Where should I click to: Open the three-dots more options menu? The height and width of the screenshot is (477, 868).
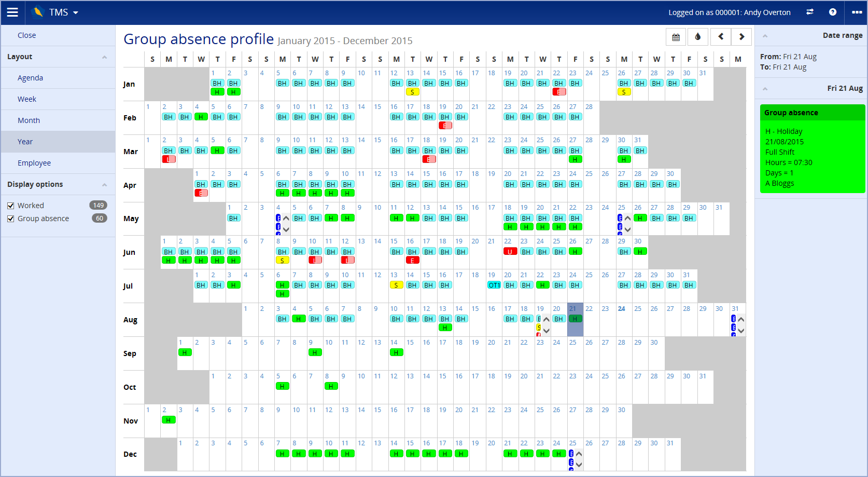[857, 12]
